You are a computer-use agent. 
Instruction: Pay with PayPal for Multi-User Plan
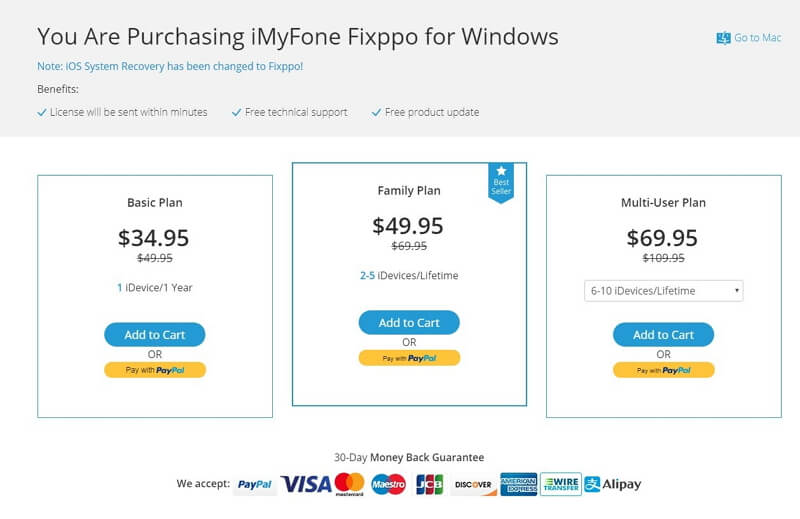pos(663,370)
